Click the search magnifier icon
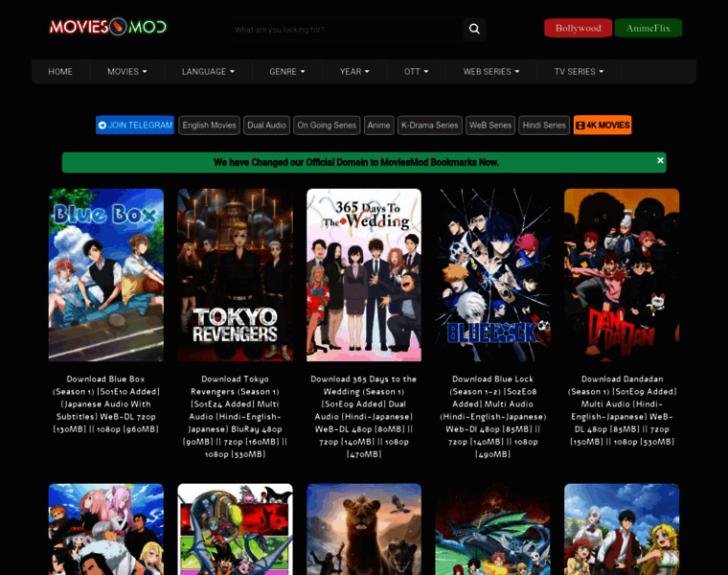Image resolution: width=728 pixels, height=575 pixels. 474,30
